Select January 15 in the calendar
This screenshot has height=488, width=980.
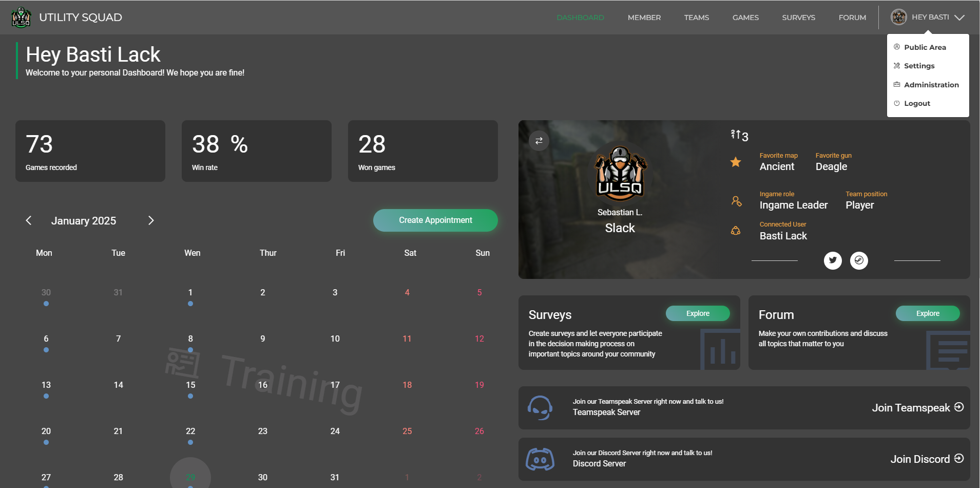pos(190,385)
